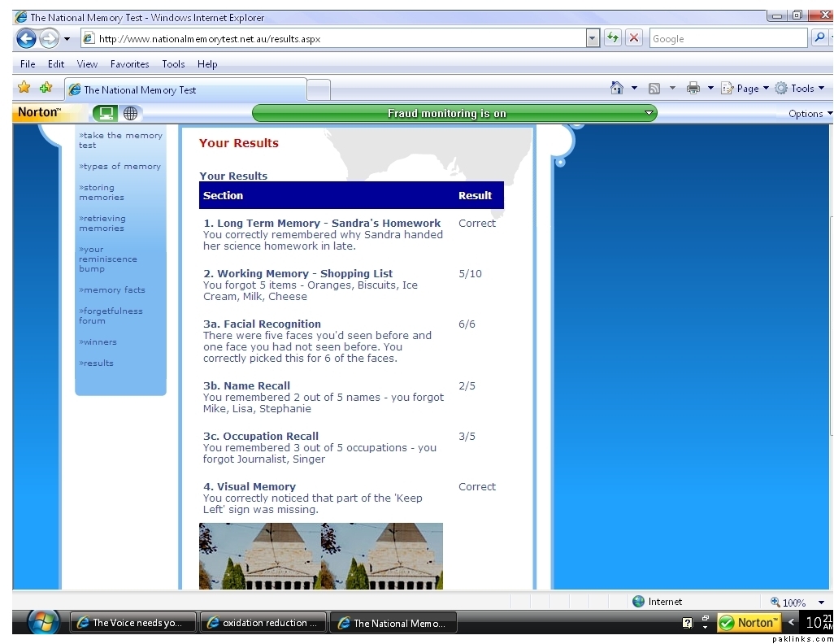
Task: Click the Favorites Center star icon
Action: (x=24, y=88)
